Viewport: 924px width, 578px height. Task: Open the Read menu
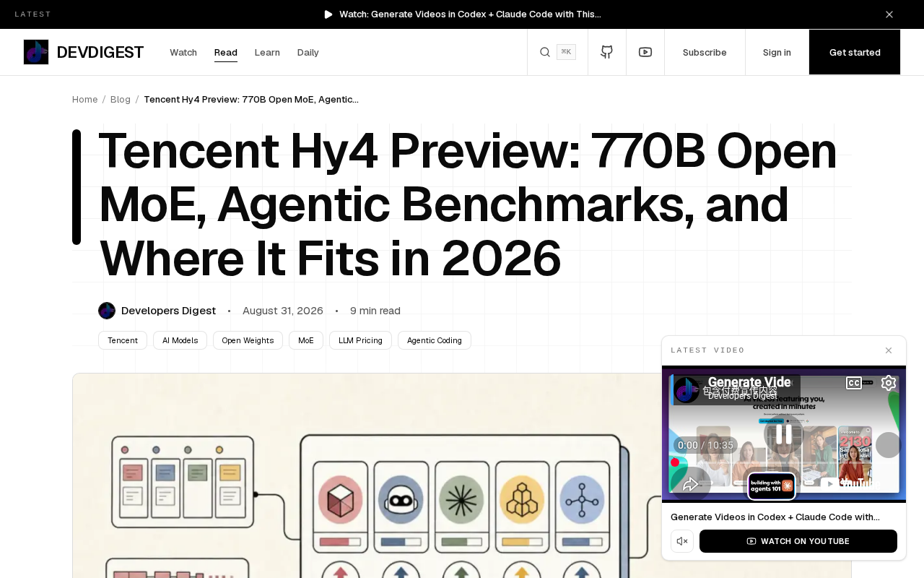tap(226, 52)
